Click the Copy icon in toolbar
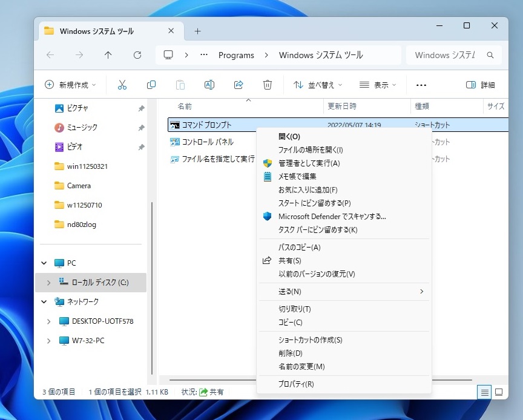 [151, 85]
